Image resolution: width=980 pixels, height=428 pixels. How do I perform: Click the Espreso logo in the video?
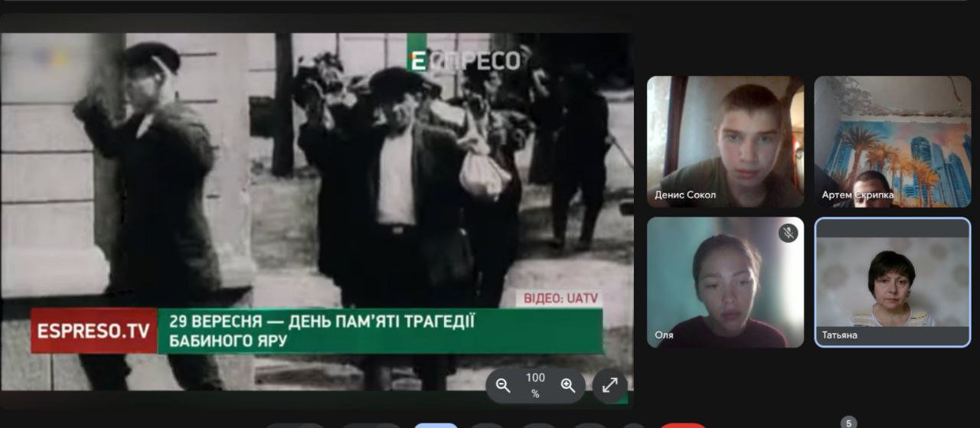tap(465, 60)
